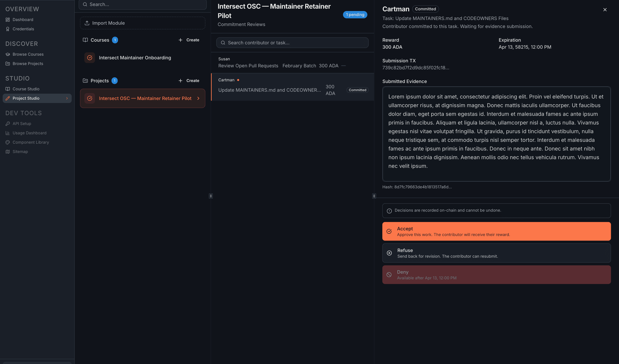Open Project Studio submenu via its chevron
This screenshot has height=364, width=619.
[x=67, y=98]
